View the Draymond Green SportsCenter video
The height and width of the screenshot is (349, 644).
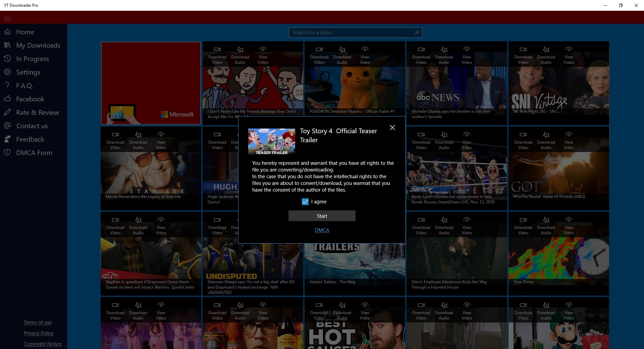point(161,226)
